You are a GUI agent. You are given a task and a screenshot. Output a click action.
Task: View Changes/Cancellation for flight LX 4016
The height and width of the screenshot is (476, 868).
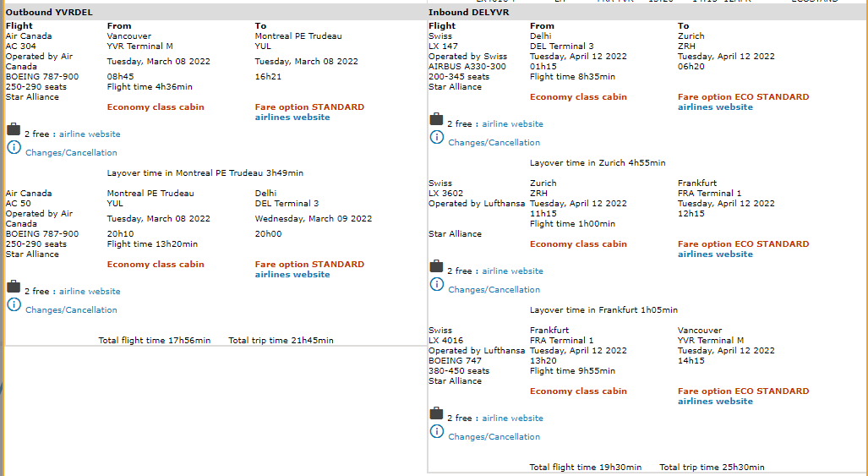494,437
